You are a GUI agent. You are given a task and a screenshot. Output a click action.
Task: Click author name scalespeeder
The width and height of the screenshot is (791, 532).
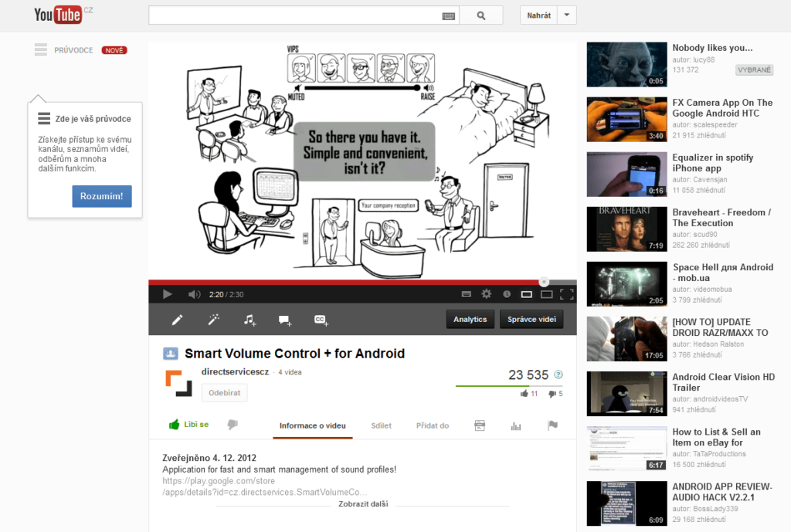click(x=715, y=124)
